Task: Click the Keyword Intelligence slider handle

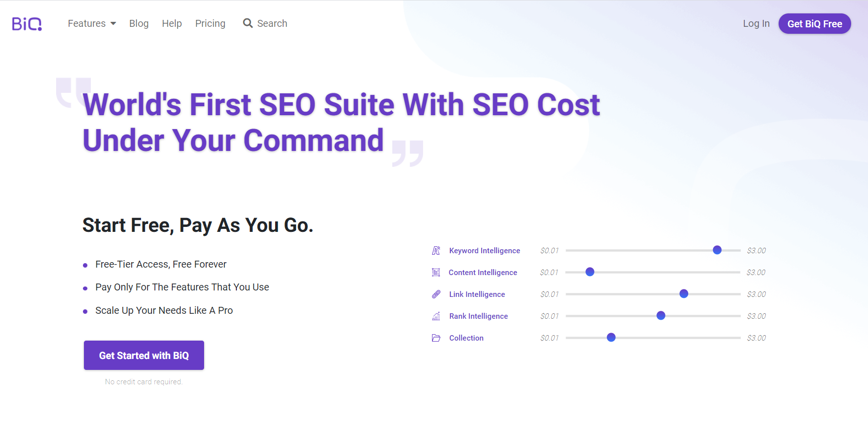Action: pyautogui.click(x=717, y=250)
